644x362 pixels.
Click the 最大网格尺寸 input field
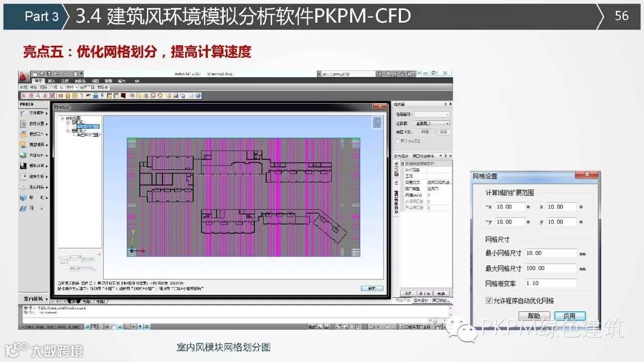550,268
